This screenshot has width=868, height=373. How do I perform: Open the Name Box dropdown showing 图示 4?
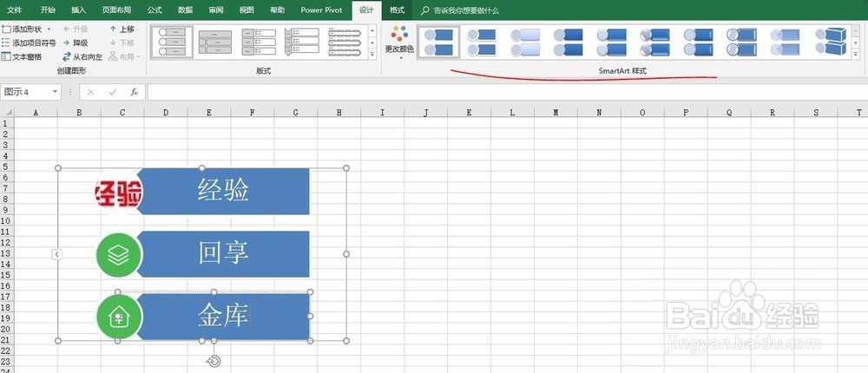[56, 91]
